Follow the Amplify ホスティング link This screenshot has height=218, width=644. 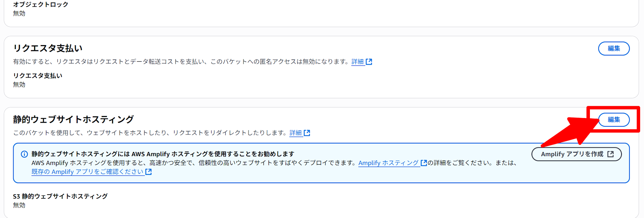pos(388,163)
